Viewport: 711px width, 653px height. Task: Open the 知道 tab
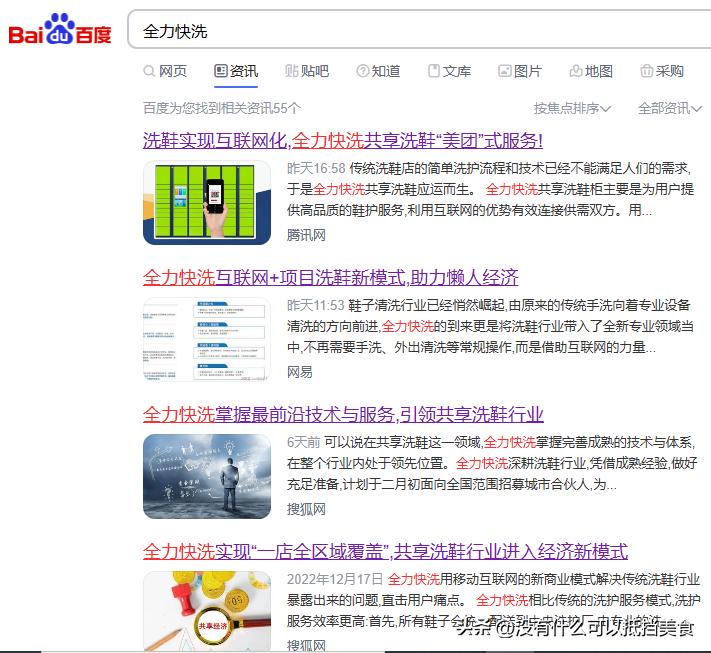(378, 71)
